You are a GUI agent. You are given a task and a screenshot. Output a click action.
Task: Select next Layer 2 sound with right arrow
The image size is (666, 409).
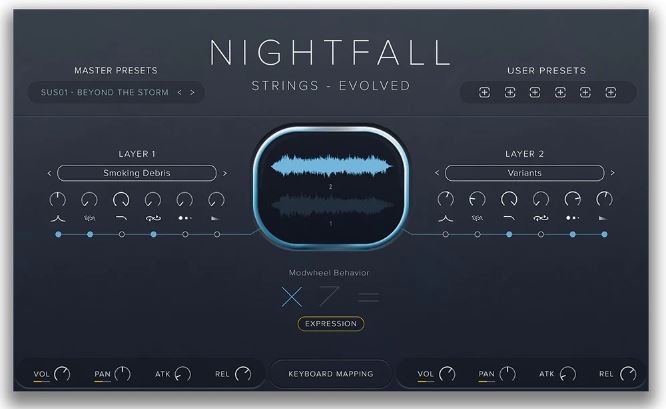point(612,173)
